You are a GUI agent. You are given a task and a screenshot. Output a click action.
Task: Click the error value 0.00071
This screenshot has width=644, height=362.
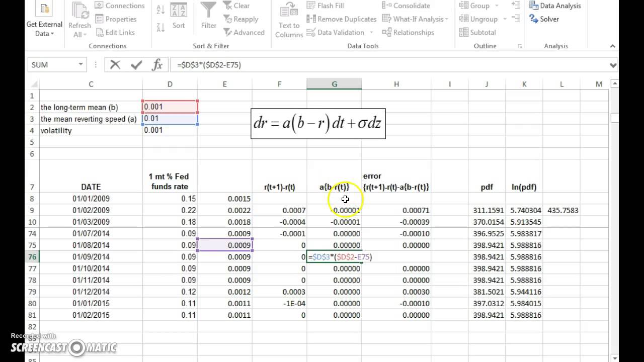[396, 210]
